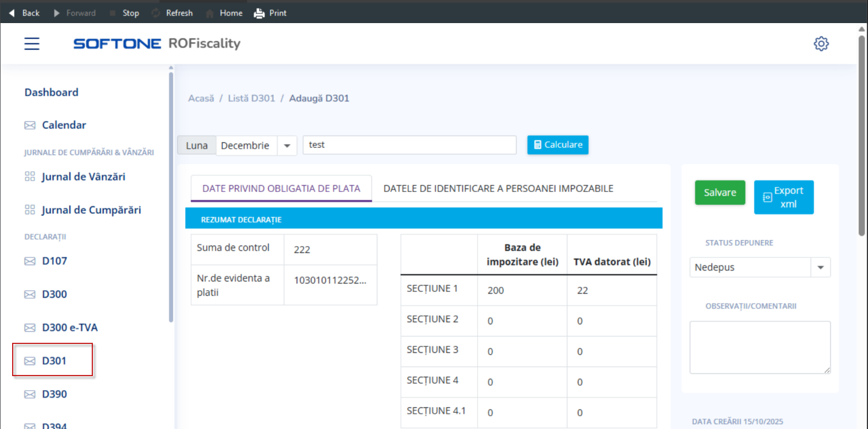This screenshot has width=868, height=429.
Task: Click the Calendar envelope icon
Action: [x=30, y=125]
